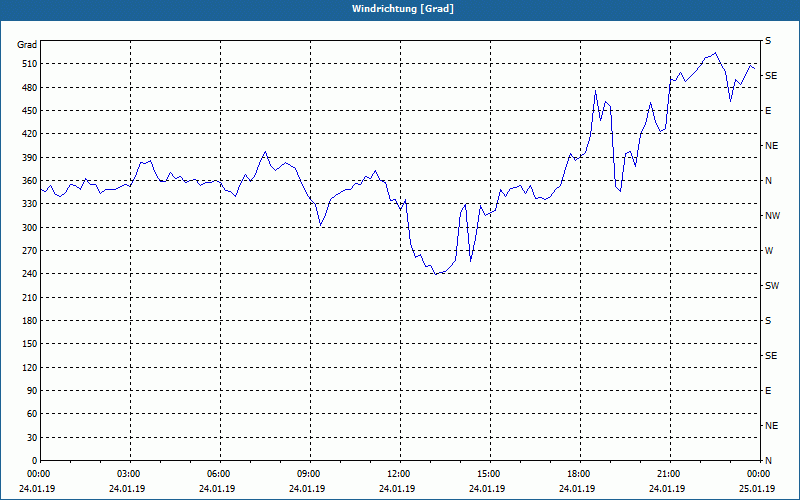800x500 pixels.
Task: Select the 450 y-axis value
Action: [29, 111]
